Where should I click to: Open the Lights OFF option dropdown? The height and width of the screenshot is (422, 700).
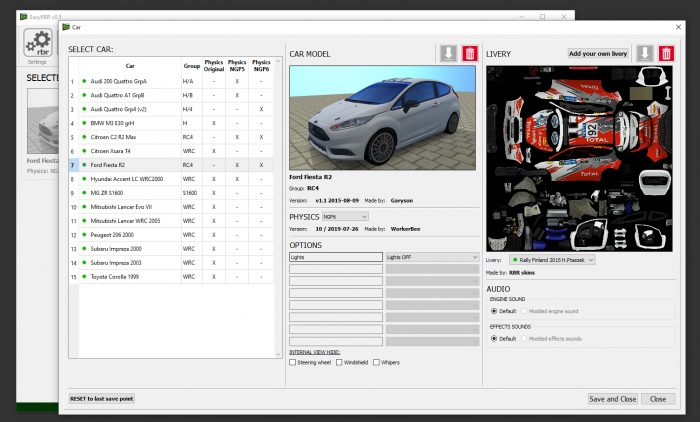click(432, 257)
